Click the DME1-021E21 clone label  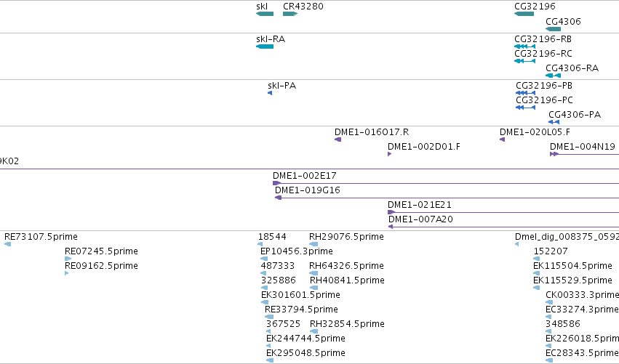coord(420,204)
